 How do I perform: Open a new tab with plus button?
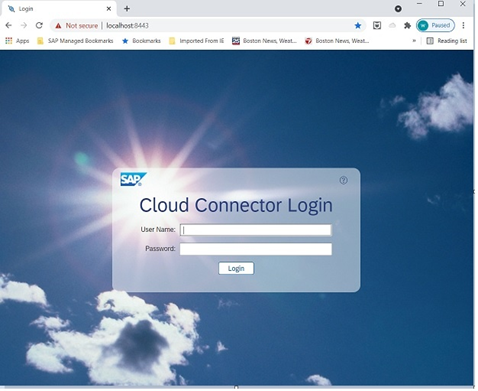pos(127,9)
